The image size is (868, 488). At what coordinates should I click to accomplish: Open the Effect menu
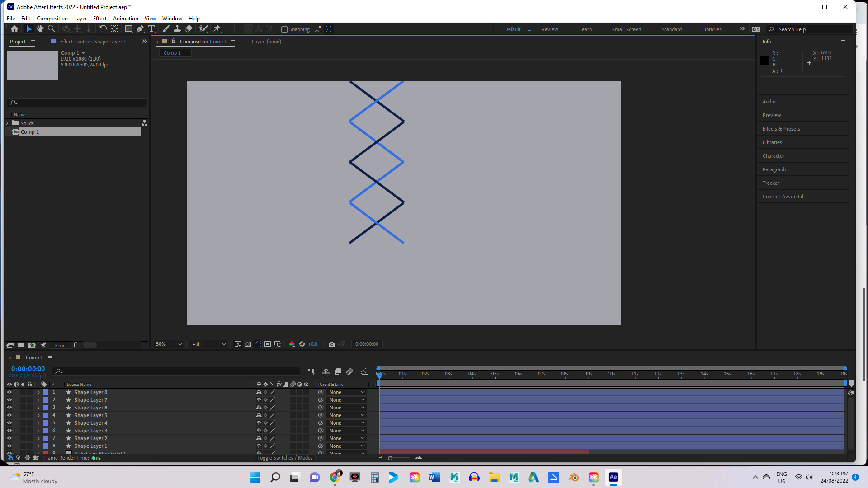click(x=99, y=18)
